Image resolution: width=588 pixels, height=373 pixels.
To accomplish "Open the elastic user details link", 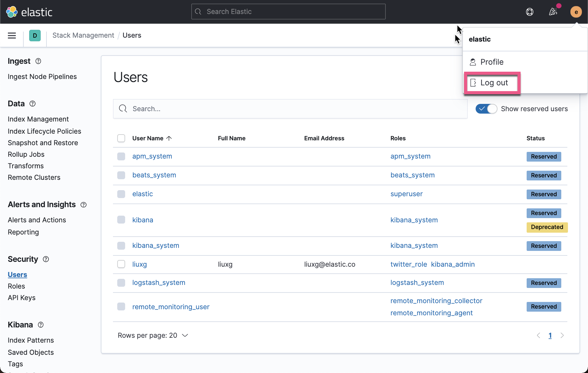I will pyautogui.click(x=142, y=193).
